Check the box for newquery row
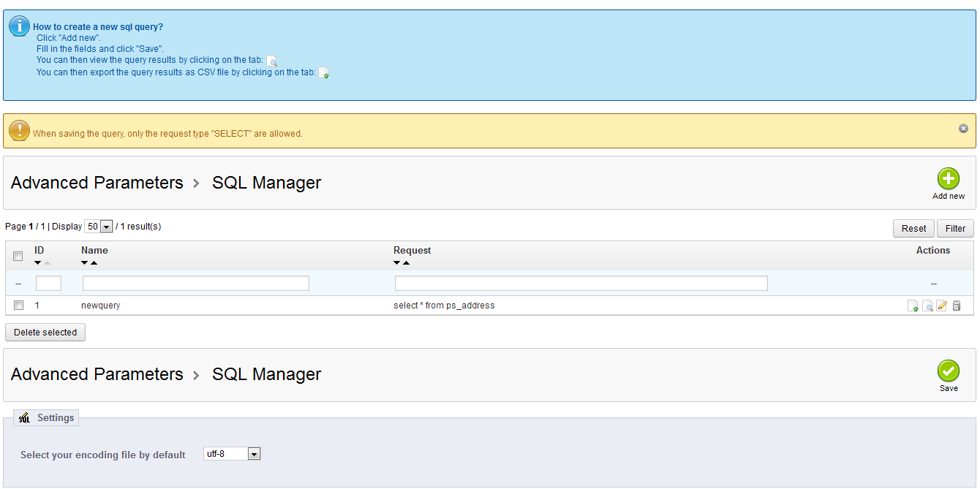This screenshot has height=489, width=980. [18, 306]
